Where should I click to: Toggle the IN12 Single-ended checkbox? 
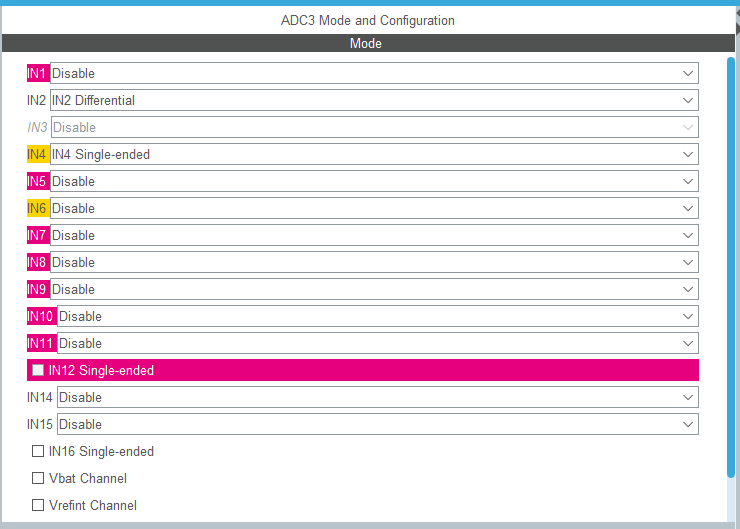pos(38,370)
